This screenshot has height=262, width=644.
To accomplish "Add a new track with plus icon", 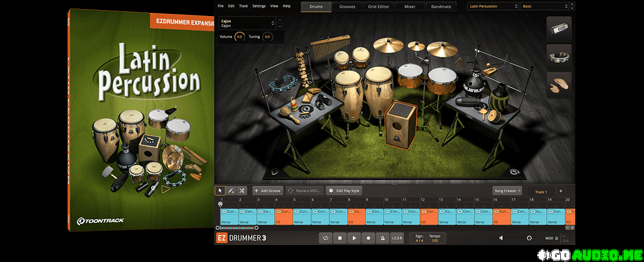I will click(x=560, y=191).
